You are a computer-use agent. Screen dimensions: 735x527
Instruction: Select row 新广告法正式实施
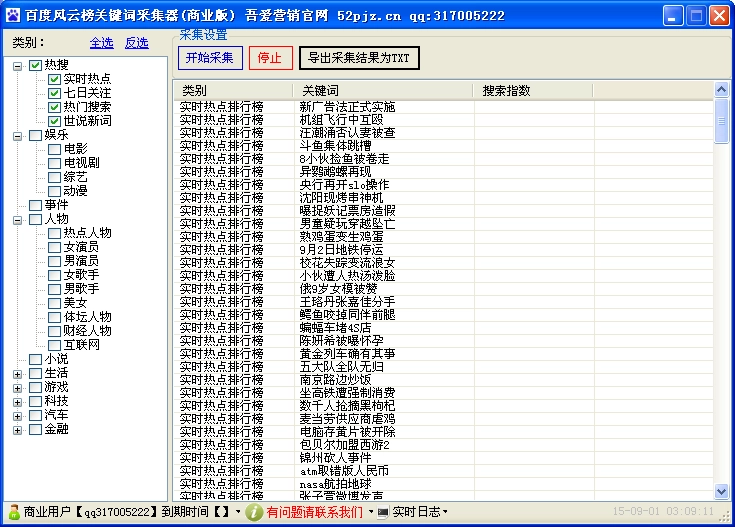pyautogui.click(x=443, y=107)
